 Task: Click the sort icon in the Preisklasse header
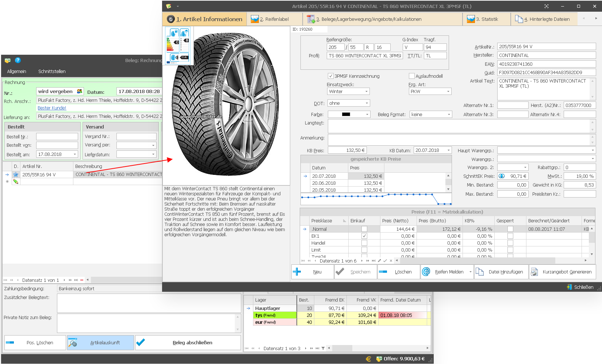tap(344, 221)
